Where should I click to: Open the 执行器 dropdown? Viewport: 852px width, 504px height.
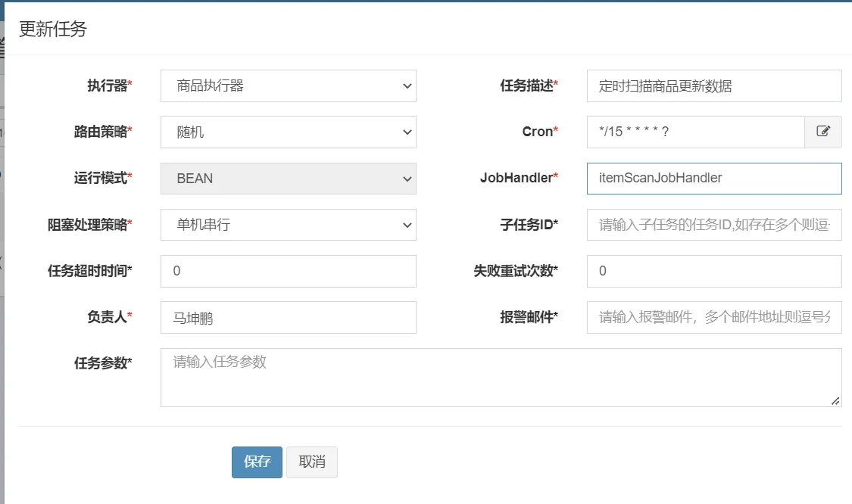tap(288, 86)
